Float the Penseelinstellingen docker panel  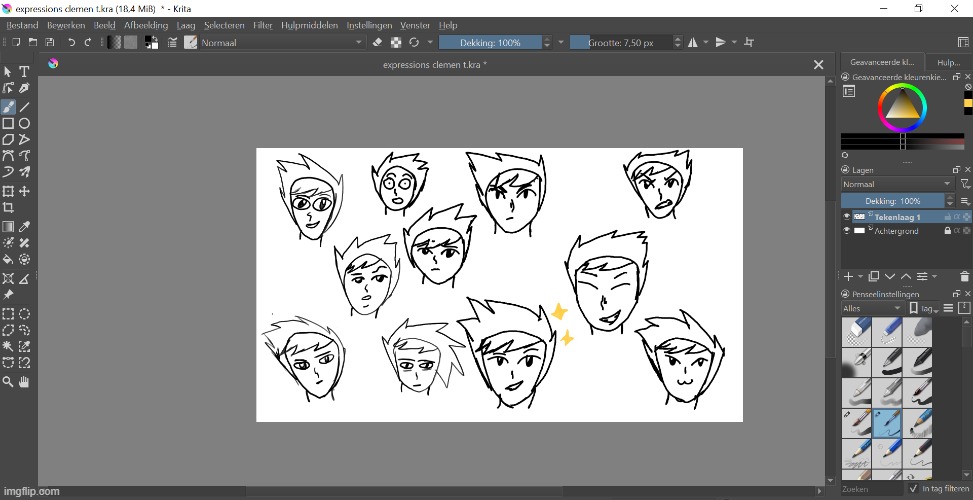(956, 293)
